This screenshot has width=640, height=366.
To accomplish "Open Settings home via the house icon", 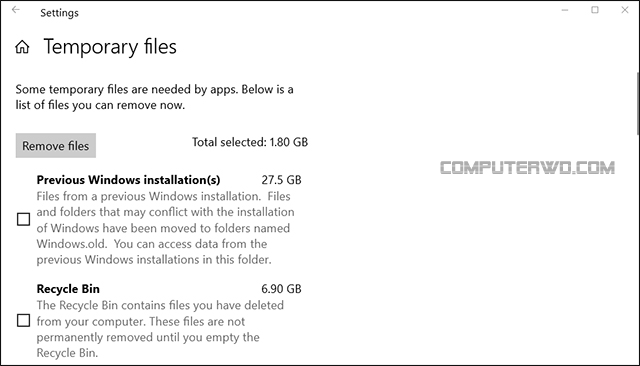I will pyautogui.click(x=22, y=47).
